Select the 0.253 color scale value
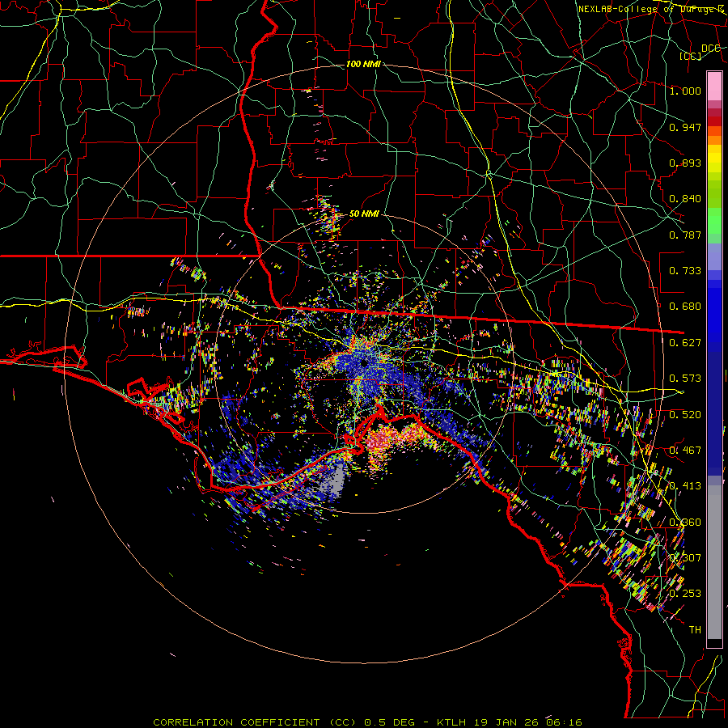This screenshot has width=728, height=728. (x=685, y=594)
